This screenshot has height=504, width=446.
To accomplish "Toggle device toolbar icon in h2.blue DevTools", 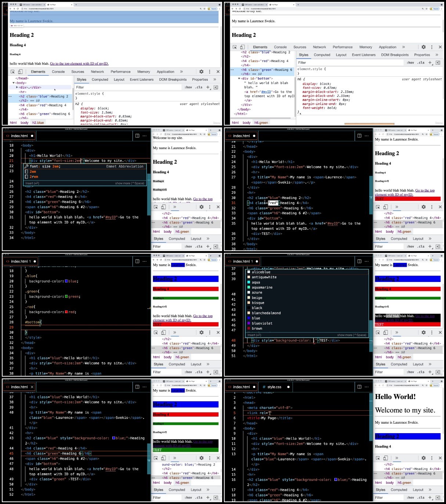I will (x=21, y=72).
